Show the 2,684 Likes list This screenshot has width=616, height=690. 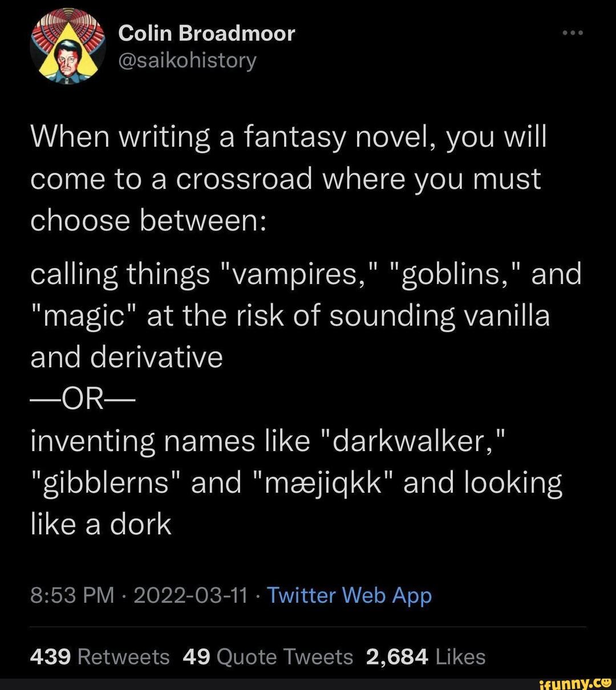[425, 657]
